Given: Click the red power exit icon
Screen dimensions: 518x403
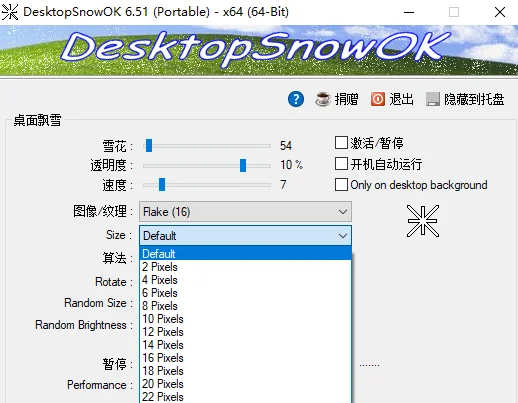Looking at the screenshot, I should point(378,99).
